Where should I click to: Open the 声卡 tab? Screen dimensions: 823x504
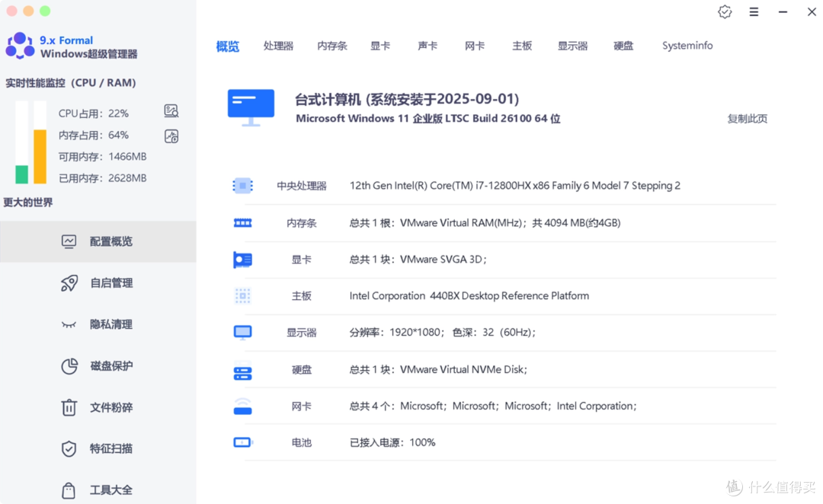(428, 46)
